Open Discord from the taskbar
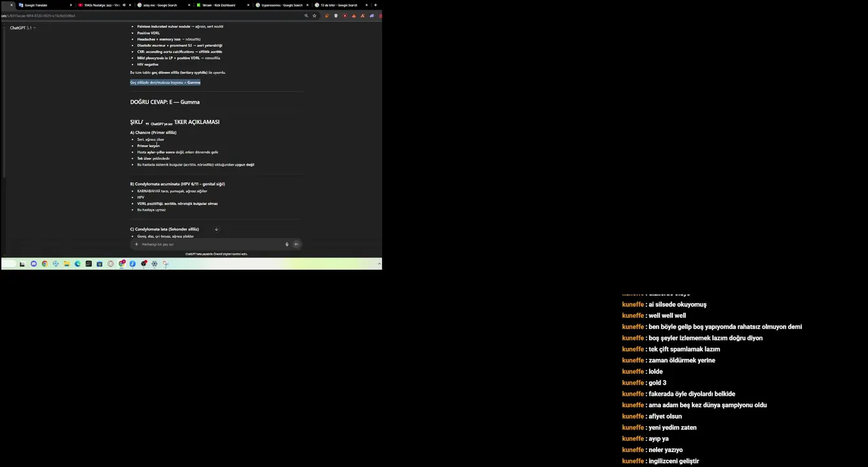Viewport: 868px width, 467px height. (x=34, y=264)
